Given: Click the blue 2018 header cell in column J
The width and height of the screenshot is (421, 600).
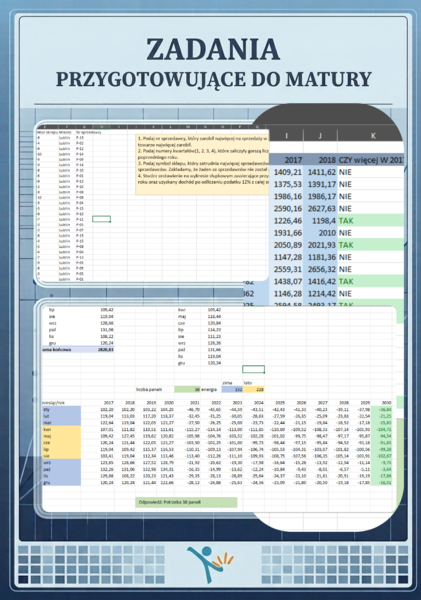Looking at the screenshot, I should (x=320, y=160).
